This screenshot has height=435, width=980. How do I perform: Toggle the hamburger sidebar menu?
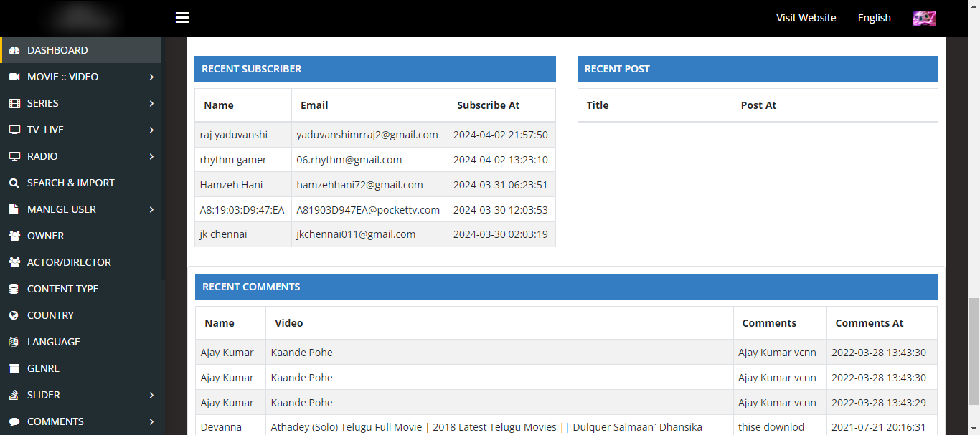182,18
